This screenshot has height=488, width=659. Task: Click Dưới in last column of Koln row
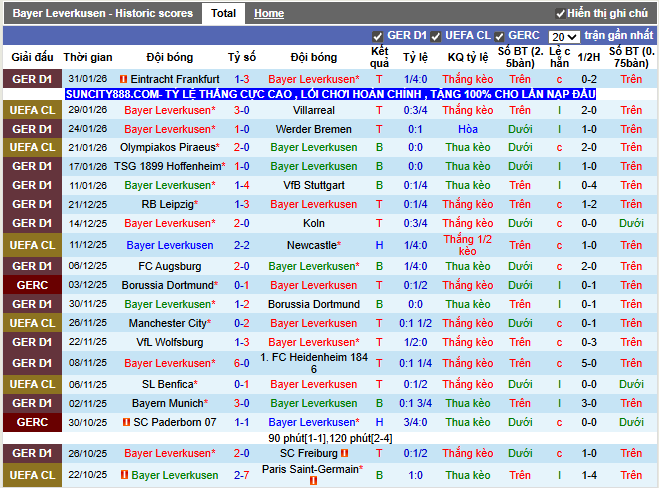(x=631, y=223)
